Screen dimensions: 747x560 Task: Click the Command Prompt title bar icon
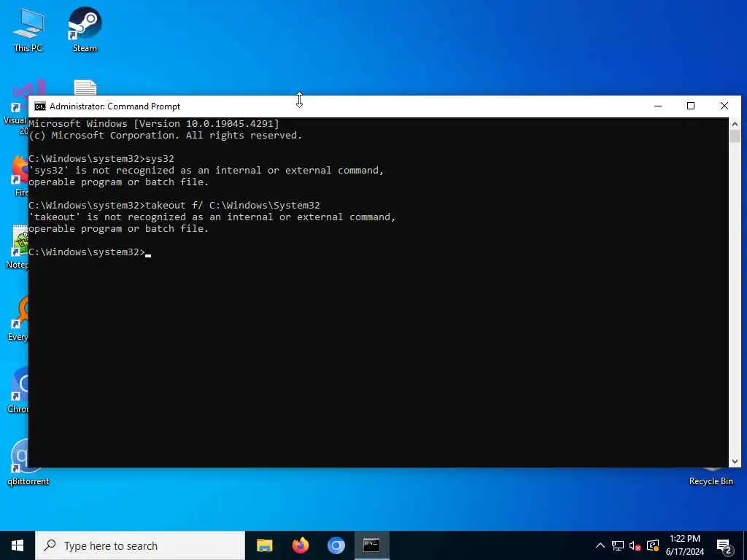[40, 106]
